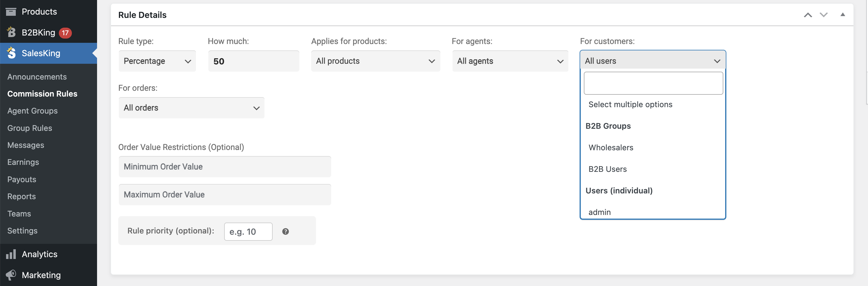The width and height of the screenshot is (868, 286).
Task: Click the Users (individual) heading
Action: coord(619,191)
